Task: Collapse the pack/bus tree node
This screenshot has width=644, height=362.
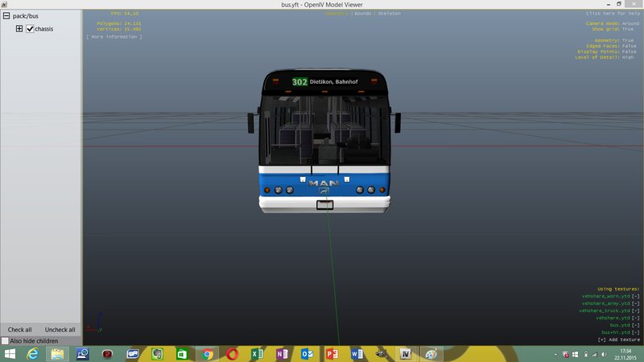Action: 6,16
